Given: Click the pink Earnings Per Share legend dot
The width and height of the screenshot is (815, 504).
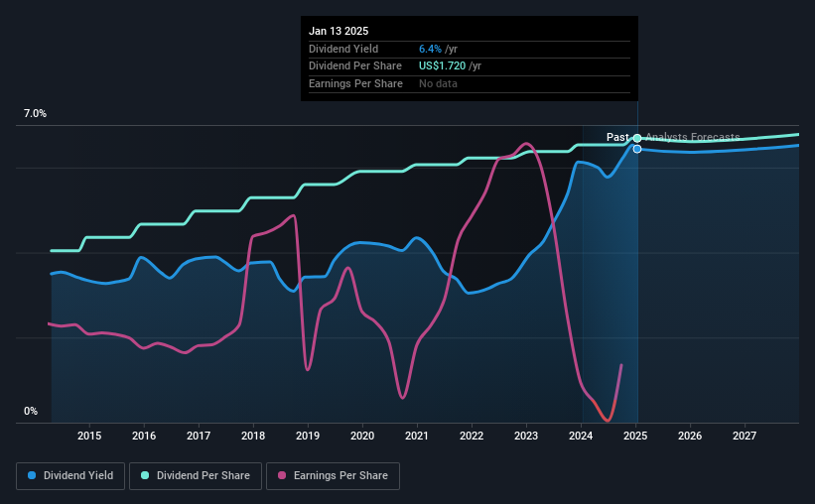Looking at the screenshot, I should [x=282, y=475].
